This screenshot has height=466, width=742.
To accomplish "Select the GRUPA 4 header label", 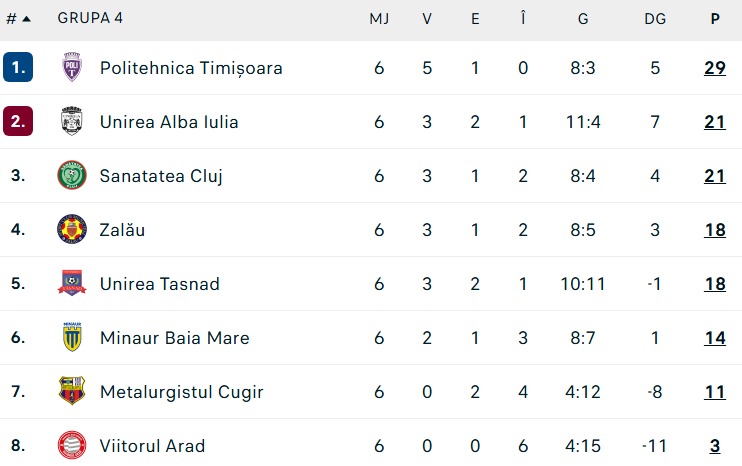I will pos(90,18).
